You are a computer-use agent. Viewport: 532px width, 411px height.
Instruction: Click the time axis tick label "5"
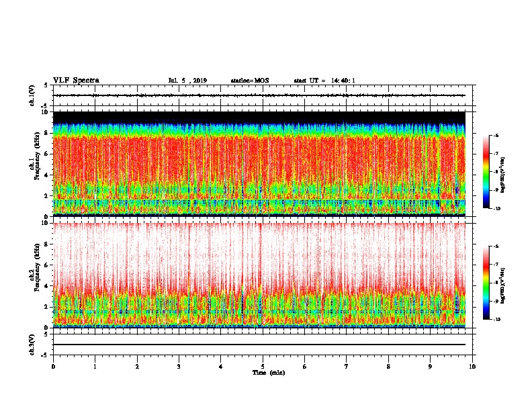(263, 367)
